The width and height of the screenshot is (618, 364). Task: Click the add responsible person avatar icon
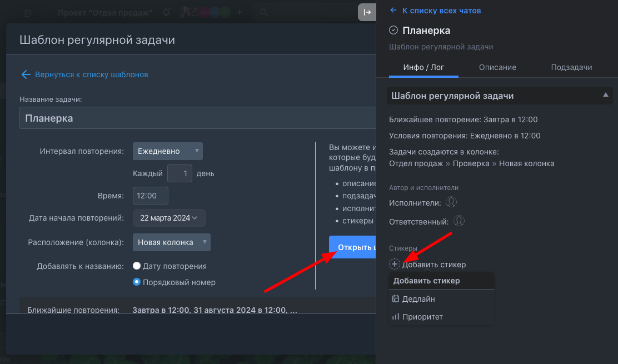(x=459, y=221)
